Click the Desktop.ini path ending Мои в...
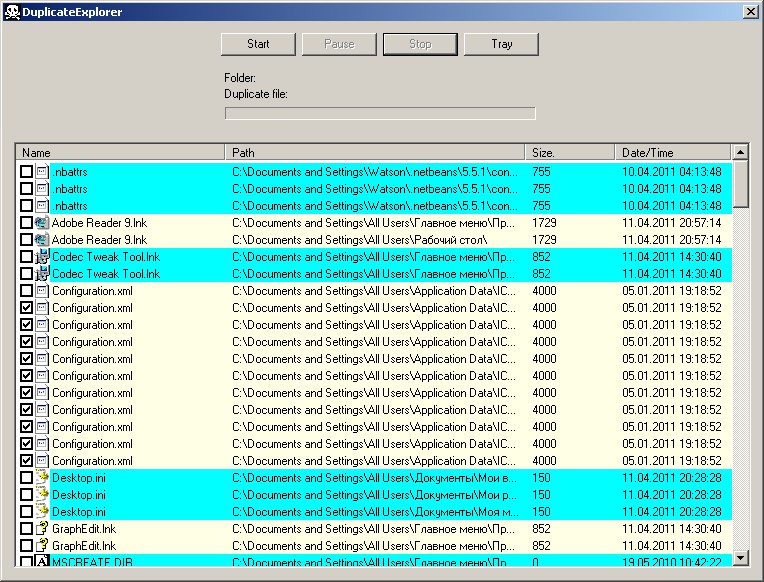764x582 pixels. 374,478
